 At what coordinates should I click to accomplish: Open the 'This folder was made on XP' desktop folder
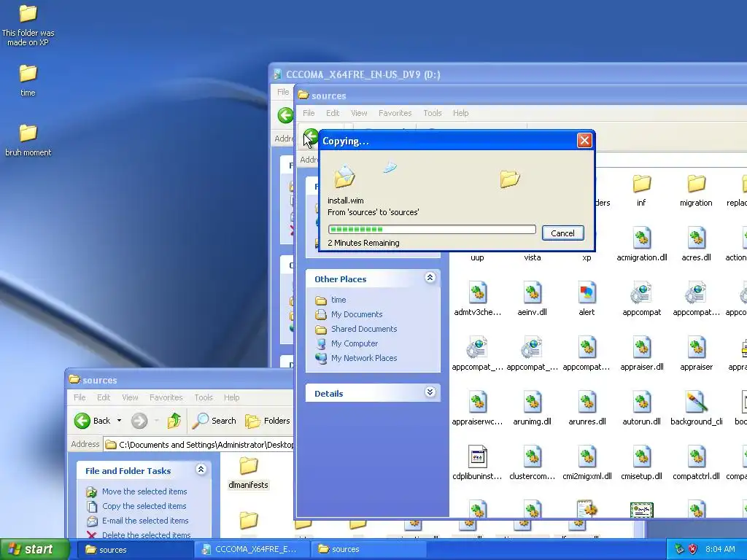(x=28, y=25)
